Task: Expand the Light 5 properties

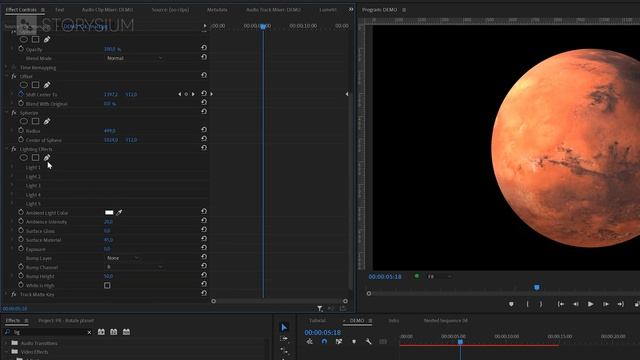Action: tap(12, 203)
